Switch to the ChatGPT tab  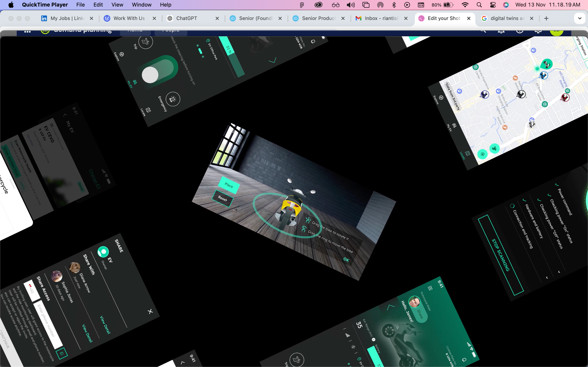(186, 18)
